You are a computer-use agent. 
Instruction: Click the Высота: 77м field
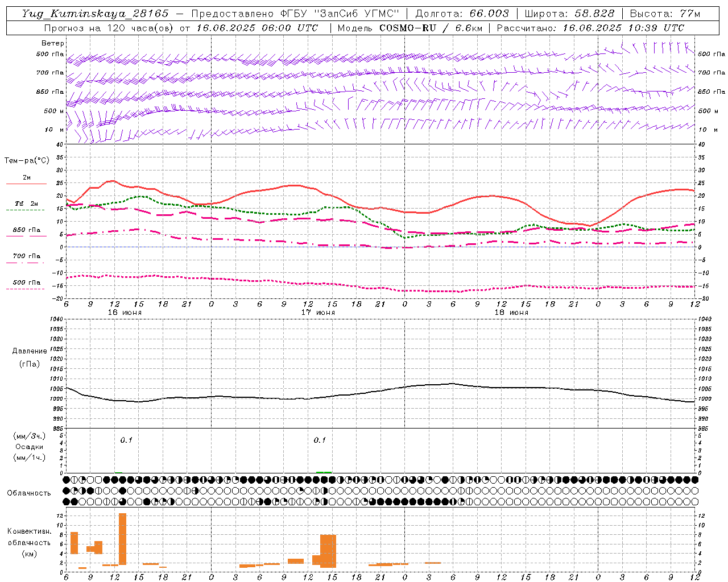pos(665,14)
